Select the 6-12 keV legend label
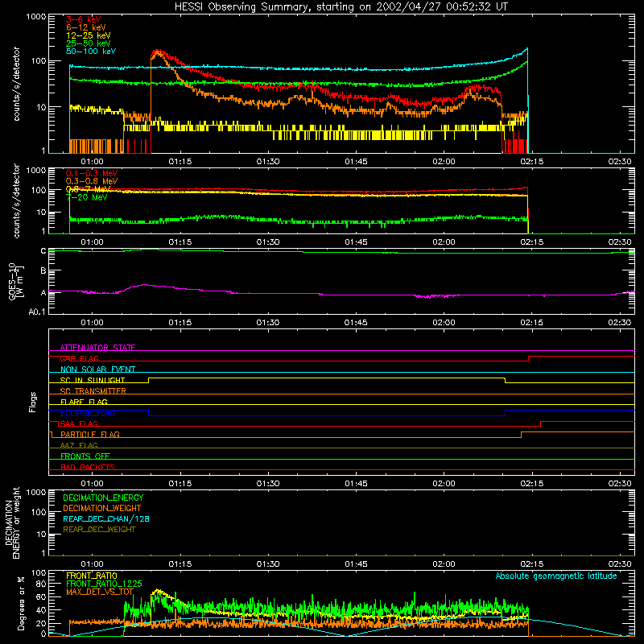644x644 pixels. (86, 27)
